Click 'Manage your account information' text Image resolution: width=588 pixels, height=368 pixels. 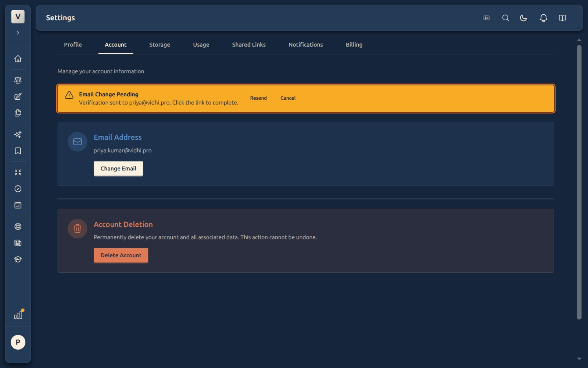101,71
